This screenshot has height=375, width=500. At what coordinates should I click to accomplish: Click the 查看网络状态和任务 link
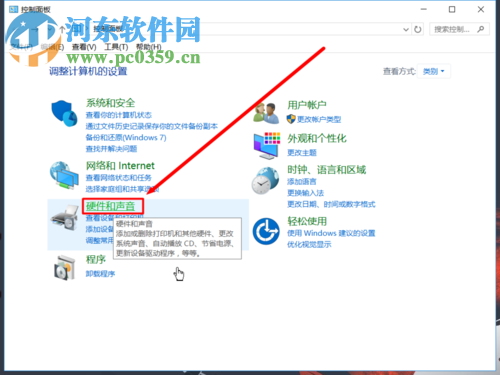(119, 178)
